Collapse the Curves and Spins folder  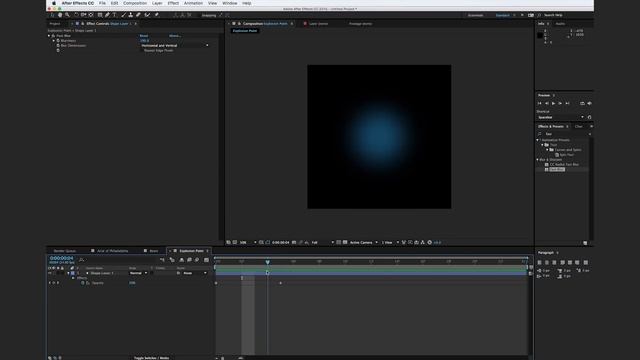pos(547,150)
